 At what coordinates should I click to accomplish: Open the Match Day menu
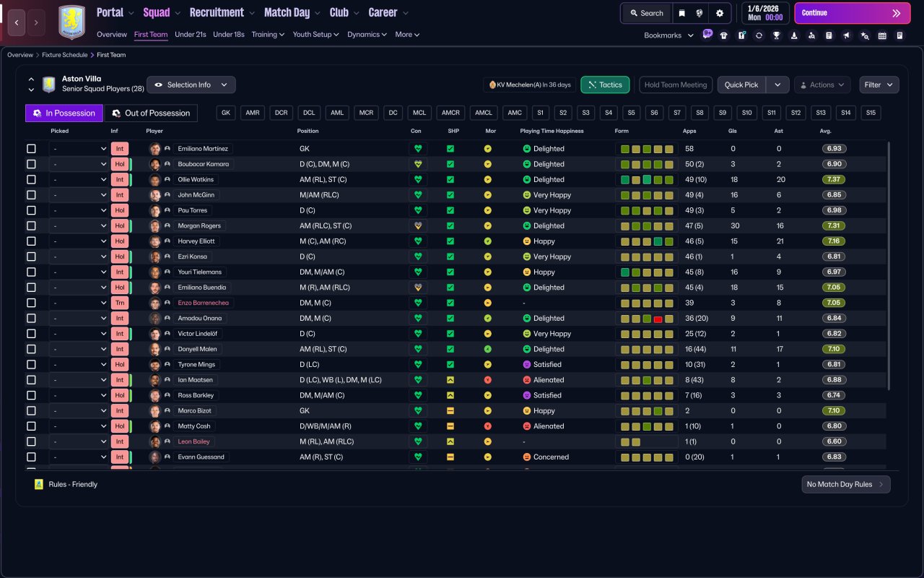(292, 12)
